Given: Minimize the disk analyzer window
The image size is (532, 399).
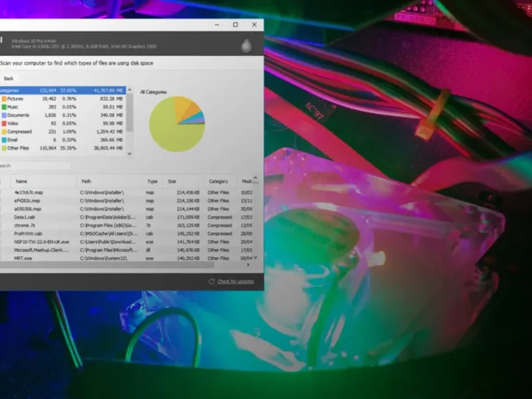Looking at the screenshot, I should pyautogui.click(x=217, y=25).
